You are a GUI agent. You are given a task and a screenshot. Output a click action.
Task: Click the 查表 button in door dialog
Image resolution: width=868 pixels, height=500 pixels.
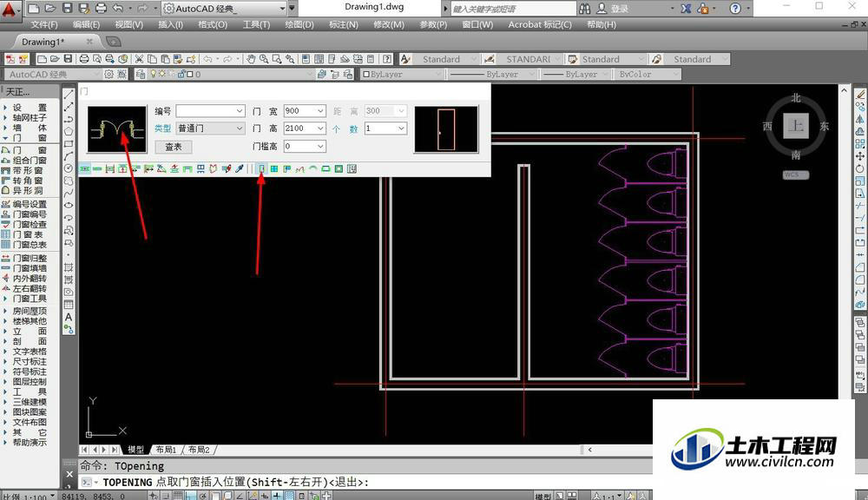tap(174, 147)
